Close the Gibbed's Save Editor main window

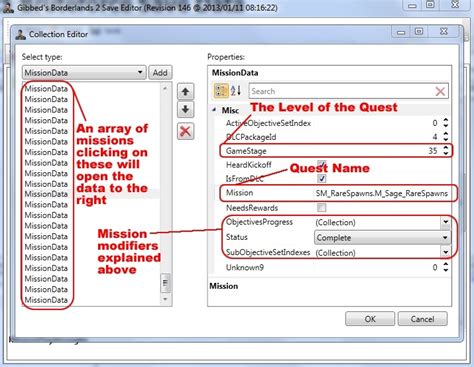[x=455, y=5]
